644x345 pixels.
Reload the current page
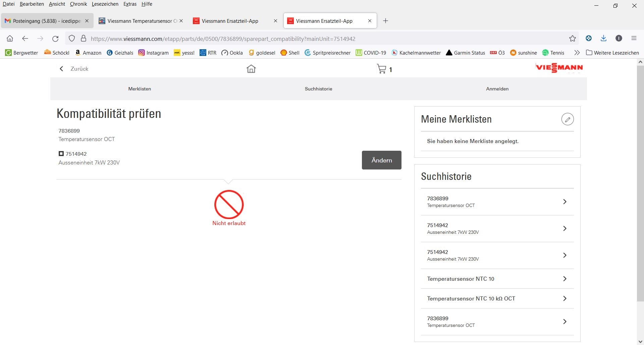tap(55, 39)
